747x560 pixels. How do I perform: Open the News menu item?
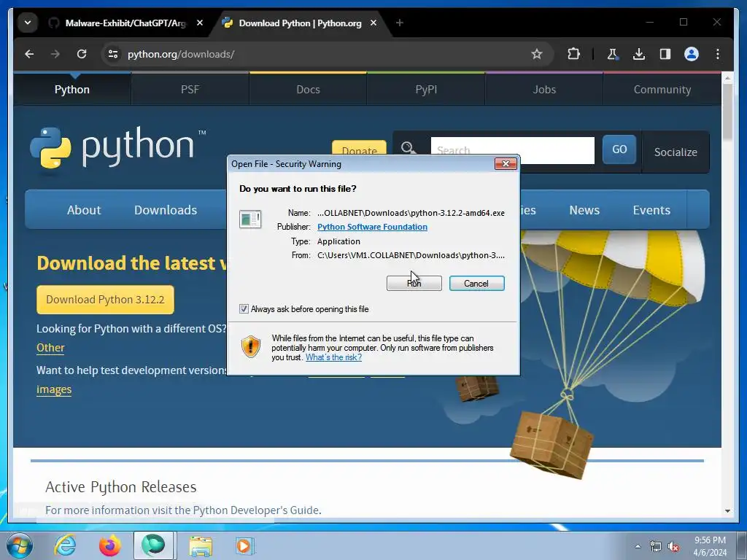(x=584, y=210)
